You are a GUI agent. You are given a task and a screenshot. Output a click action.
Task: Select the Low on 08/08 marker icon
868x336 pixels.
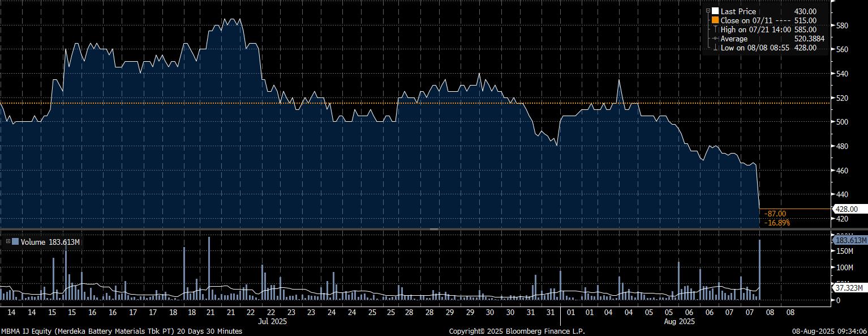[715, 48]
